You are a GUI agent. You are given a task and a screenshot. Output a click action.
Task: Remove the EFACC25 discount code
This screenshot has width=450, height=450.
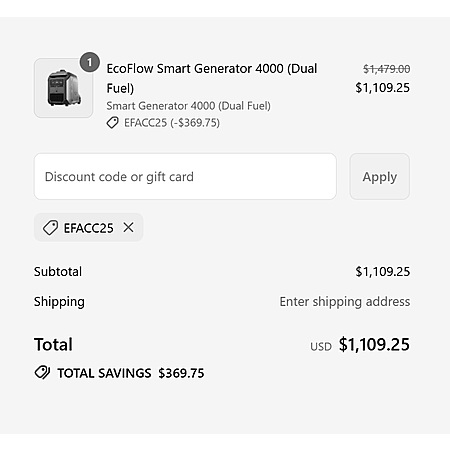(x=128, y=228)
